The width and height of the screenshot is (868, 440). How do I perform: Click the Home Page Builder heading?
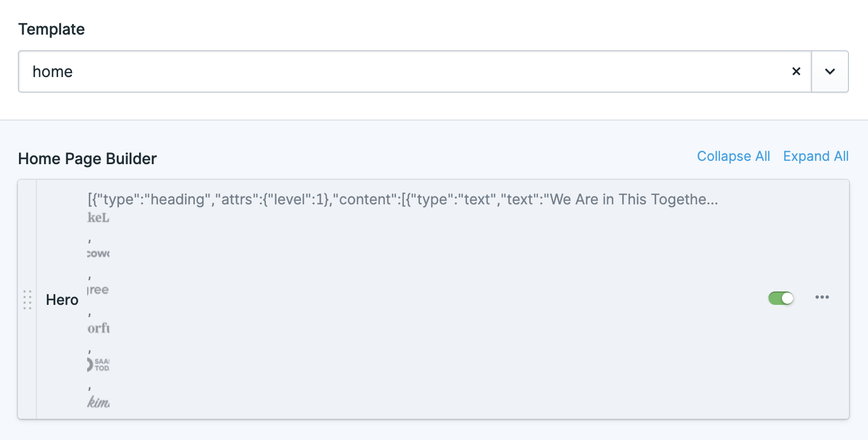tap(87, 159)
